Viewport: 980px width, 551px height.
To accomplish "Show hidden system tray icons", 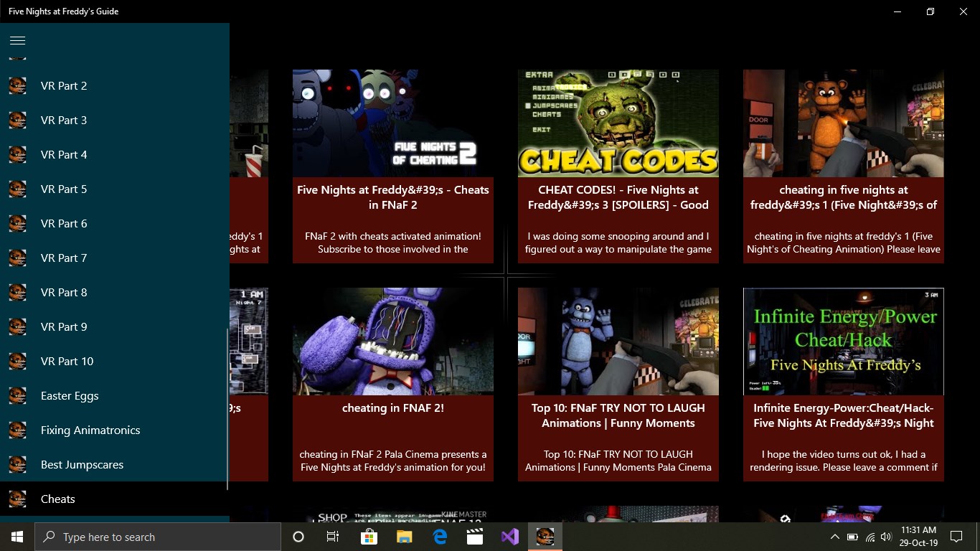I will tap(834, 537).
